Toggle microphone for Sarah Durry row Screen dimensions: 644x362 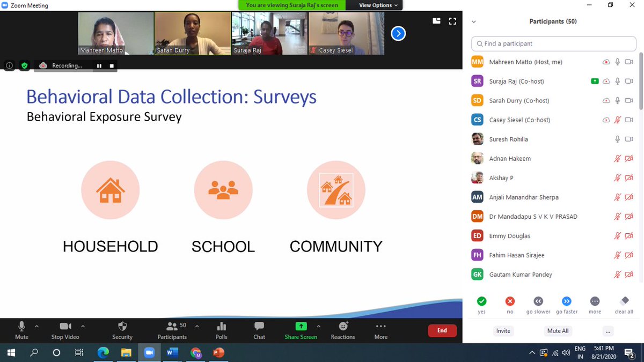tap(618, 101)
